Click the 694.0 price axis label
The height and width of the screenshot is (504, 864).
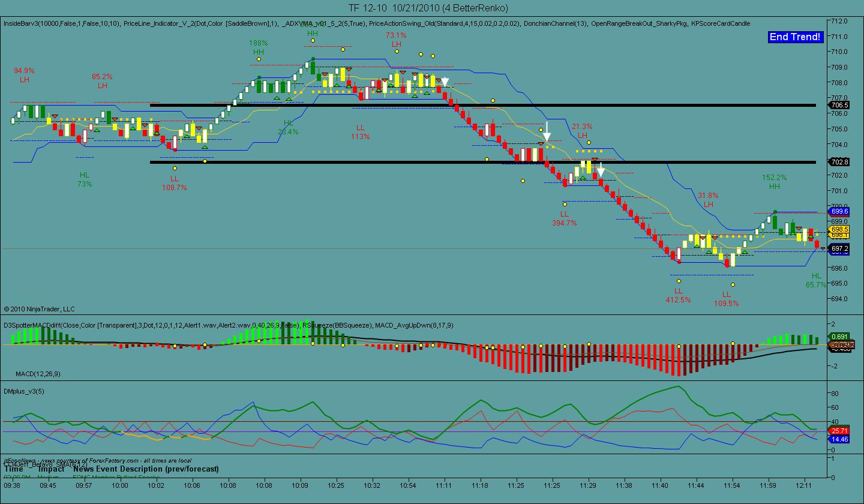(839, 299)
